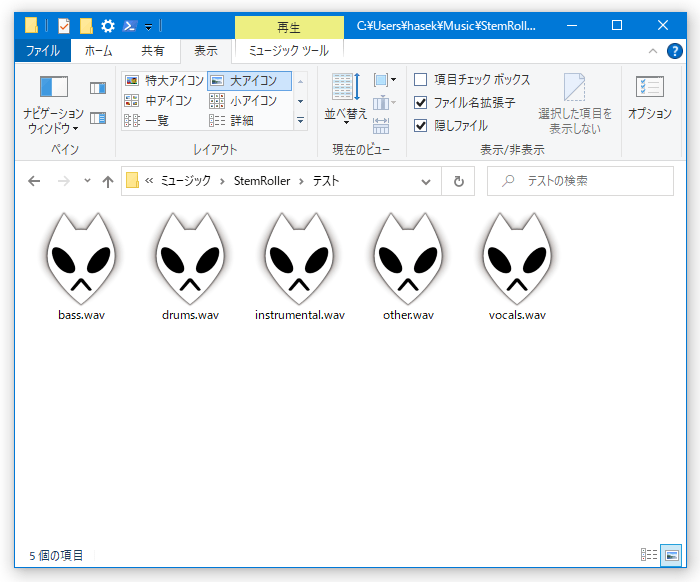Image resolution: width=700 pixels, height=582 pixels.
Task: Select vocals.wav file
Action: coord(517,266)
